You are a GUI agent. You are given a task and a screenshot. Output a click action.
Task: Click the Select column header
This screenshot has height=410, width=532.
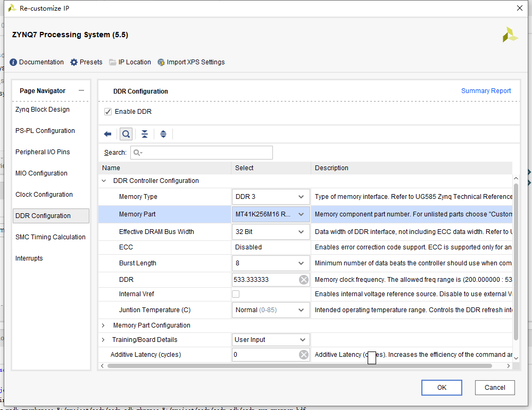click(271, 168)
